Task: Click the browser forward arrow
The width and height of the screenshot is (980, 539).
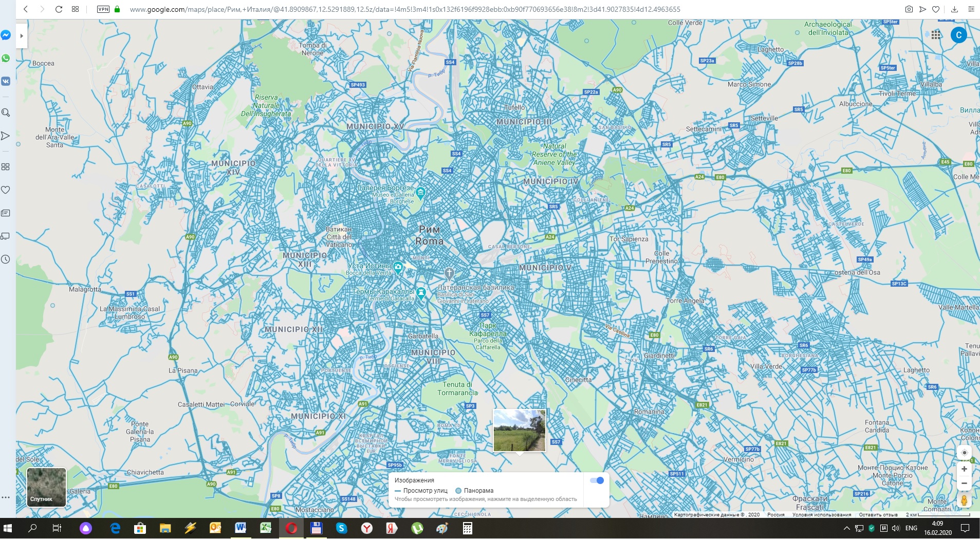Action: [x=42, y=9]
